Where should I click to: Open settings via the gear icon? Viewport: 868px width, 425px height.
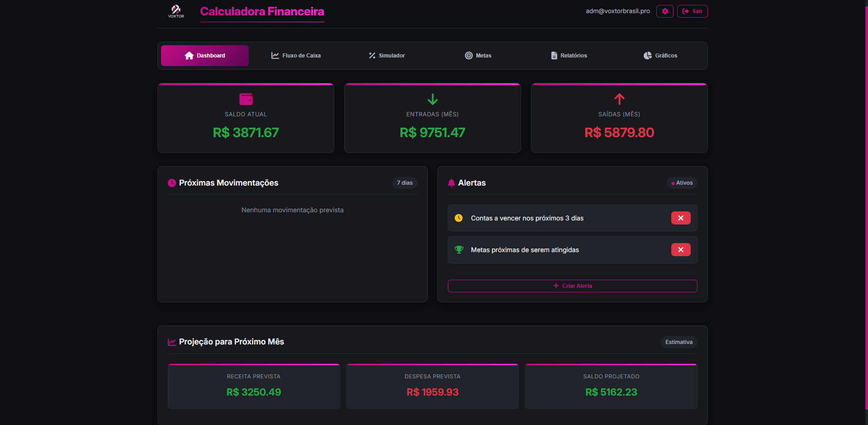(x=664, y=11)
